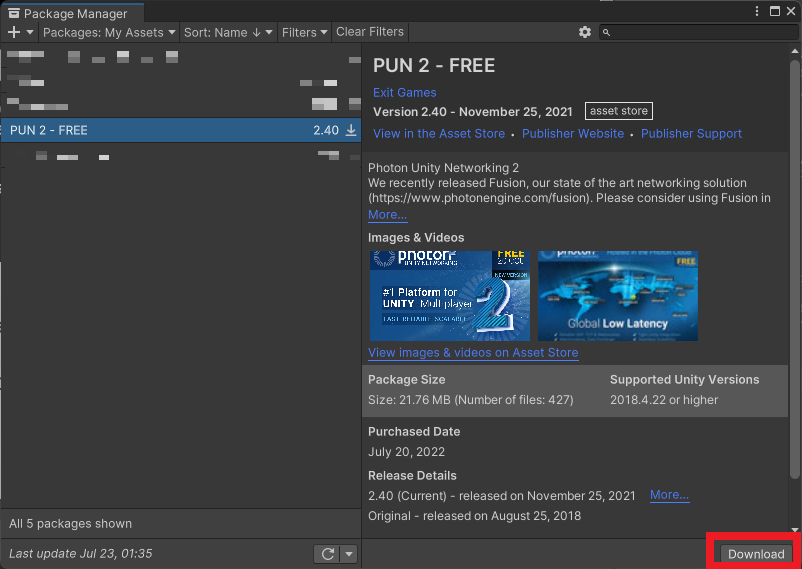This screenshot has height=569, width=802.
Task: Open the #1 Platform for Unity thumbnail
Action: pos(450,296)
